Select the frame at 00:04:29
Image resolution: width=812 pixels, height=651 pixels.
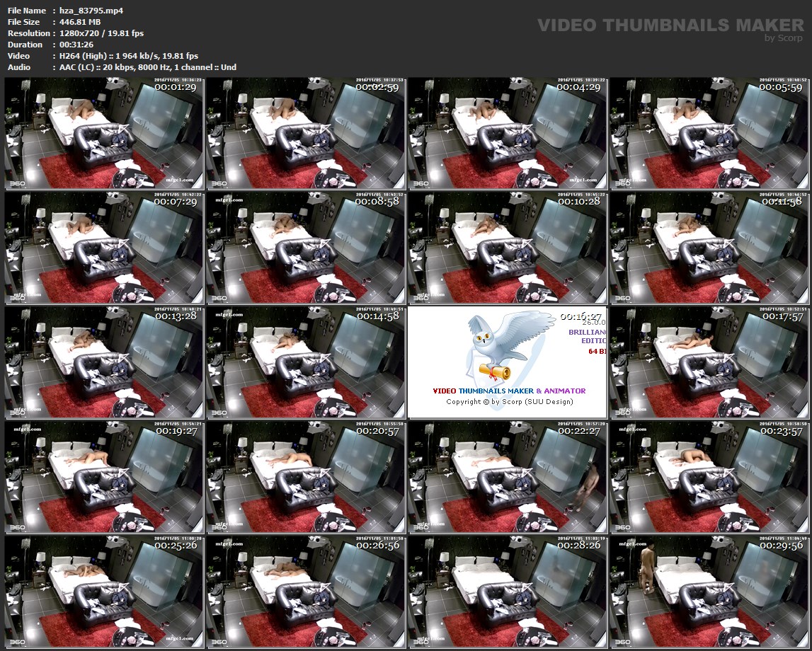(x=507, y=134)
